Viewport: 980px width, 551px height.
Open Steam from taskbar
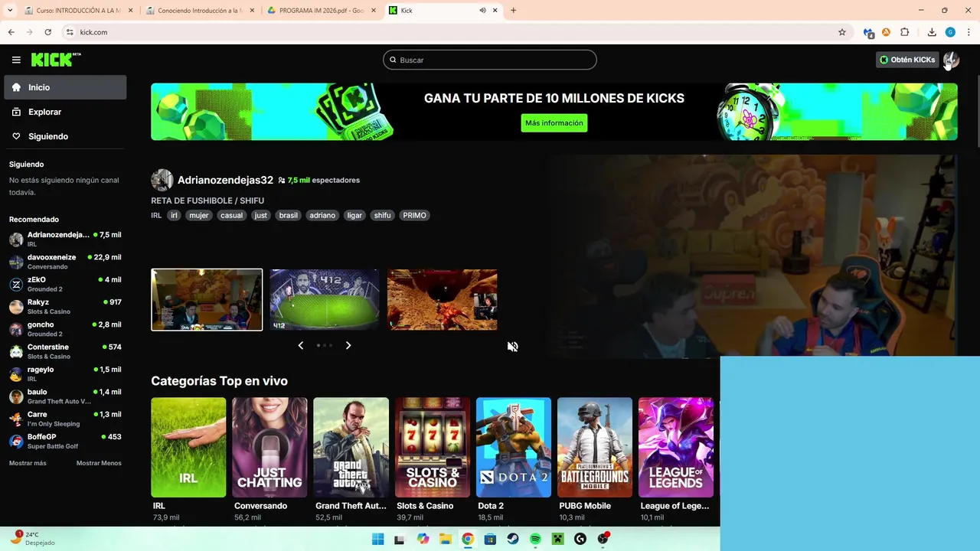[x=513, y=539]
